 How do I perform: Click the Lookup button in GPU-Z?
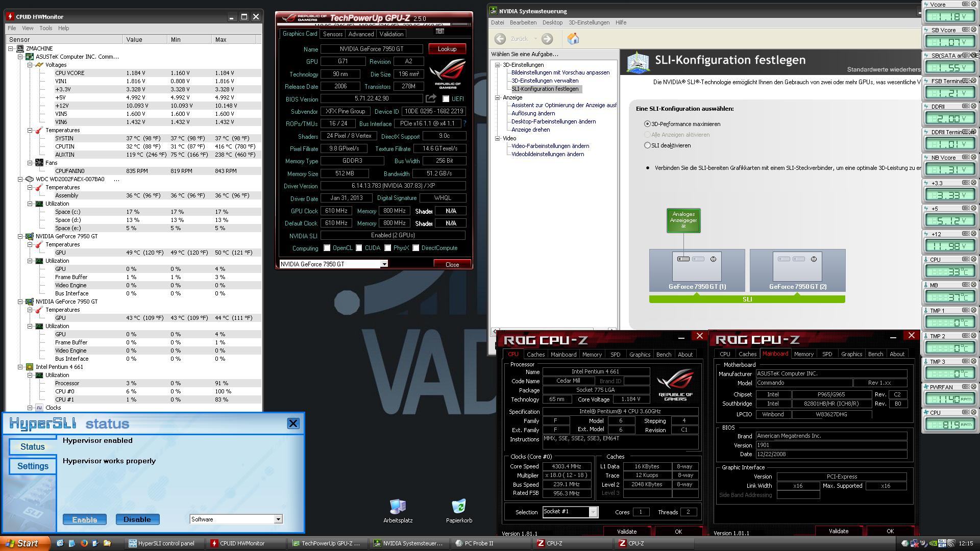pos(447,49)
